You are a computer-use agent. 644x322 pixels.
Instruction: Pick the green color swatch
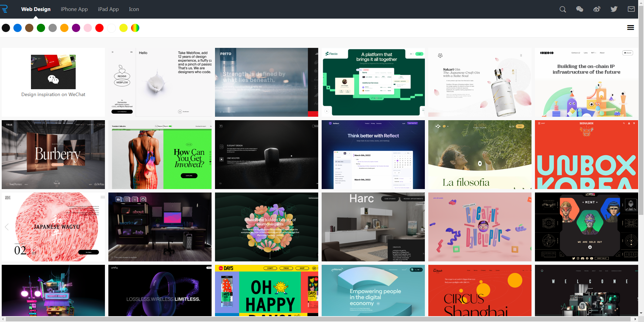coord(41,28)
